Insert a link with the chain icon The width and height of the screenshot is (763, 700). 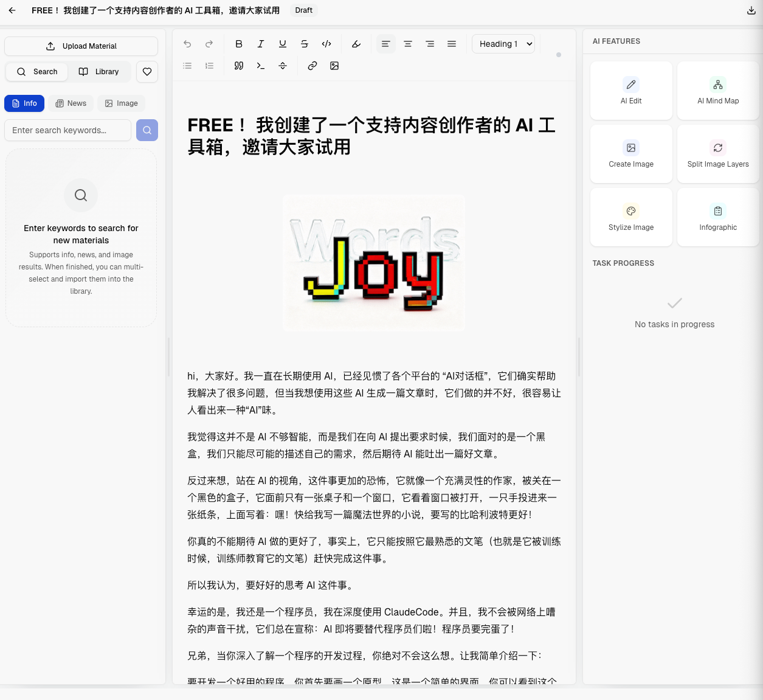[x=312, y=66]
